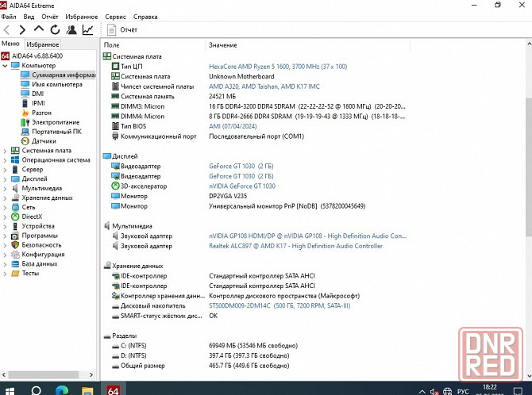Click the IPMI server icon
Image resolution: width=532 pixels, height=395 pixels.
(x=25, y=103)
